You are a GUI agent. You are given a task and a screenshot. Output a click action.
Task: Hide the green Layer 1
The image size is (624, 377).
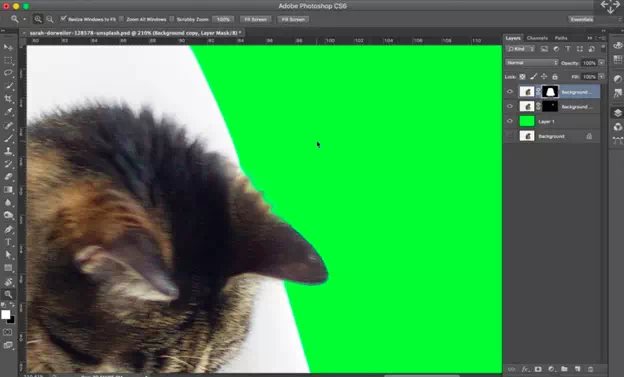pos(510,121)
